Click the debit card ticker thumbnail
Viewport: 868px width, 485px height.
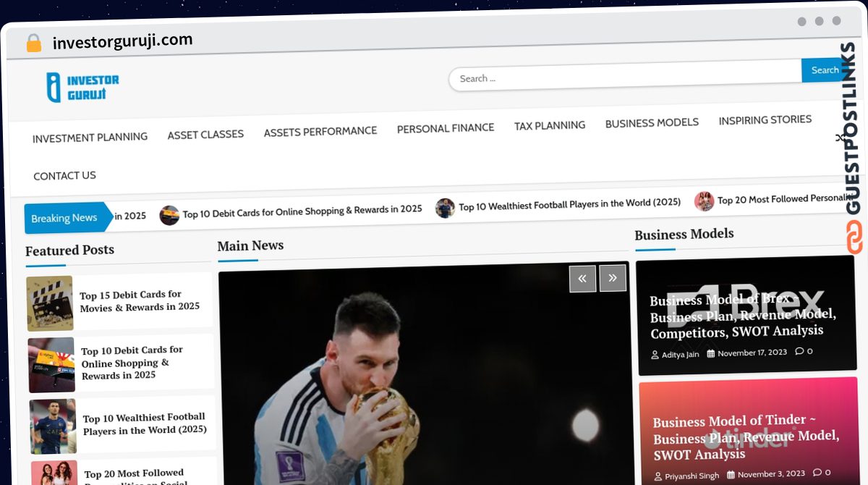(x=169, y=215)
